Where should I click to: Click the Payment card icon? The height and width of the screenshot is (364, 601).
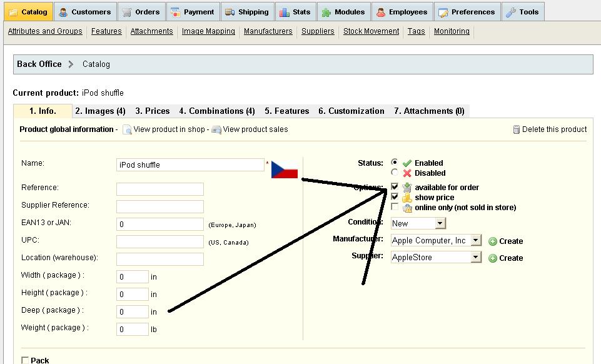pyautogui.click(x=176, y=13)
